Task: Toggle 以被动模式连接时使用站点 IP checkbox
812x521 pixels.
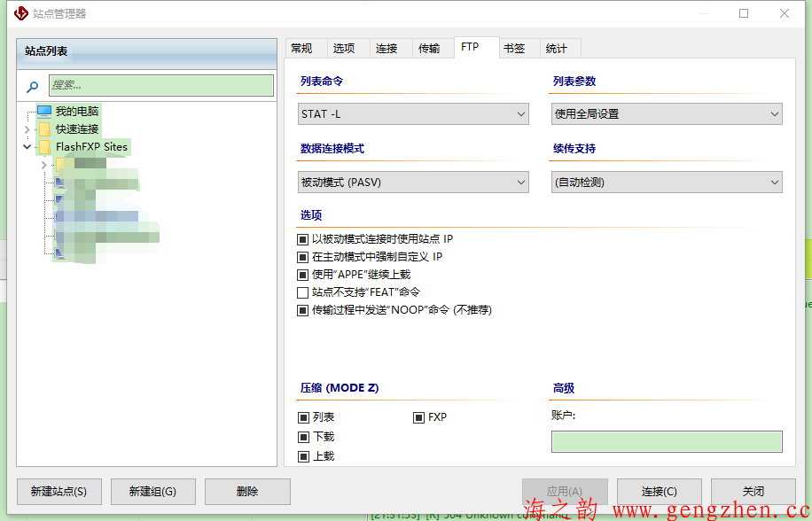Action: tap(303, 239)
